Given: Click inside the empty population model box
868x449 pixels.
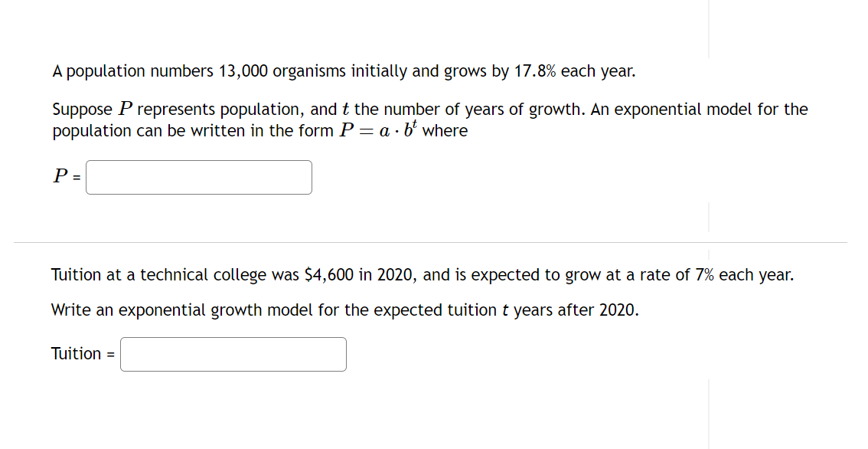Looking at the screenshot, I should point(198,177).
